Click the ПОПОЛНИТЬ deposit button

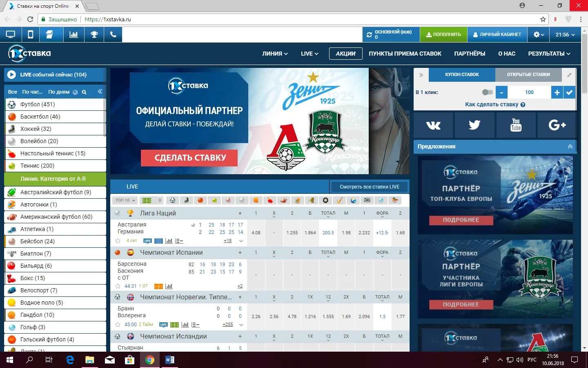click(x=443, y=35)
